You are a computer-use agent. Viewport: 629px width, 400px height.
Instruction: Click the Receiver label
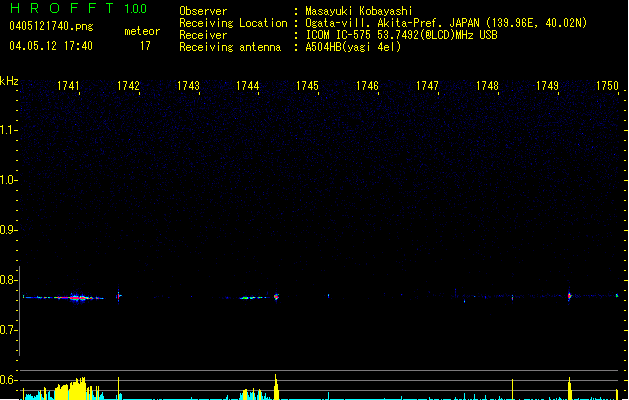[x=203, y=35]
